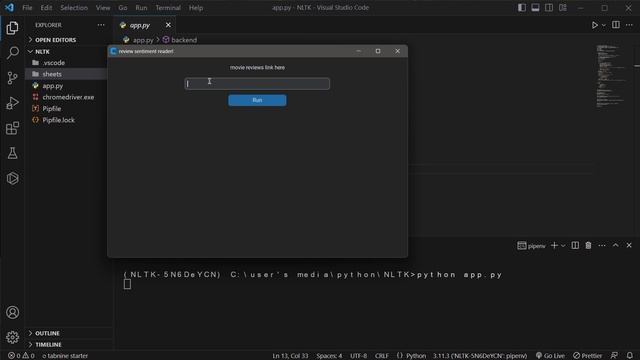The width and height of the screenshot is (640, 360).
Task: Select the app.py editor tab
Action: point(140,25)
